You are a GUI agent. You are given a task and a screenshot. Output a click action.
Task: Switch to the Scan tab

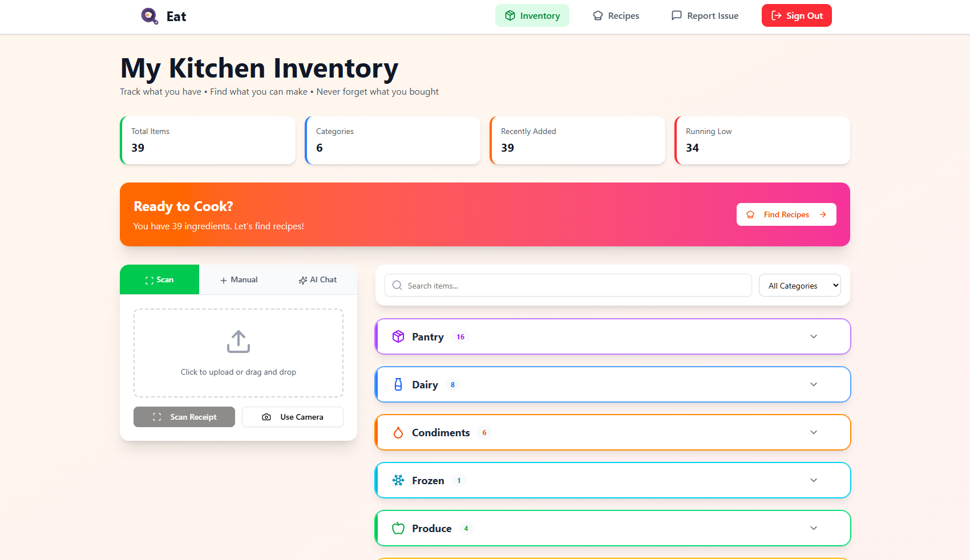pos(159,279)
